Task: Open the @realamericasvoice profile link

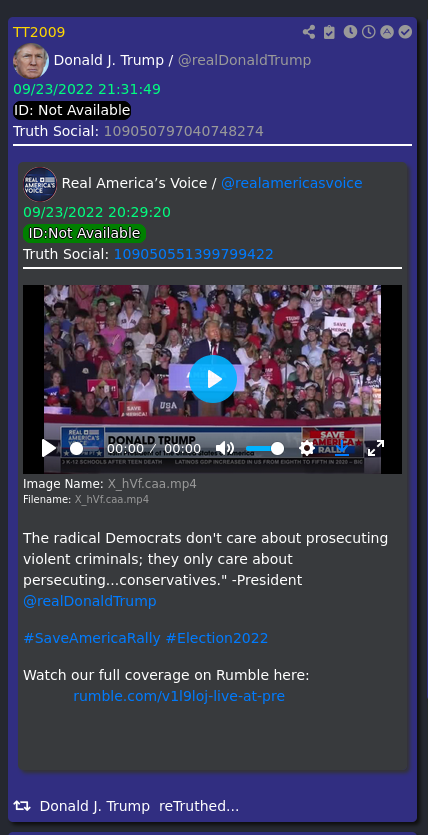Action: pos(292,183)
